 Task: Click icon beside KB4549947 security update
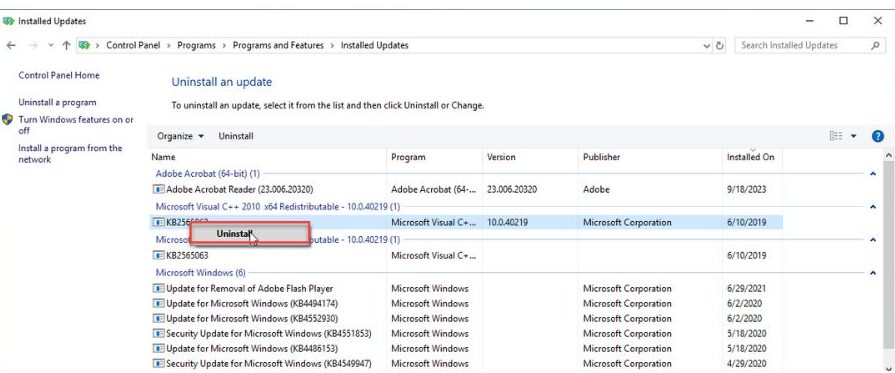(159, 363)
